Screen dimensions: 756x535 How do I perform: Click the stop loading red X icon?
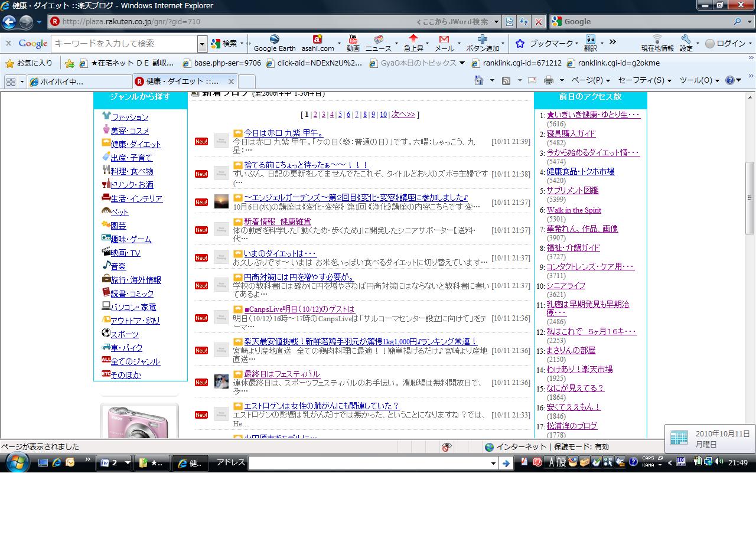[538, 22]
